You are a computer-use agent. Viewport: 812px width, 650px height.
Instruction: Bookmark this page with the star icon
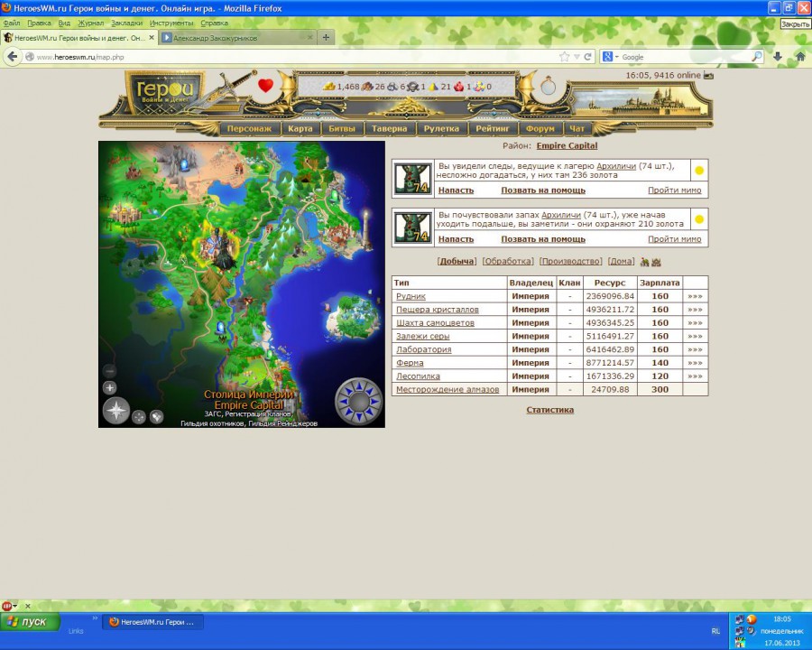pos(565,57)
